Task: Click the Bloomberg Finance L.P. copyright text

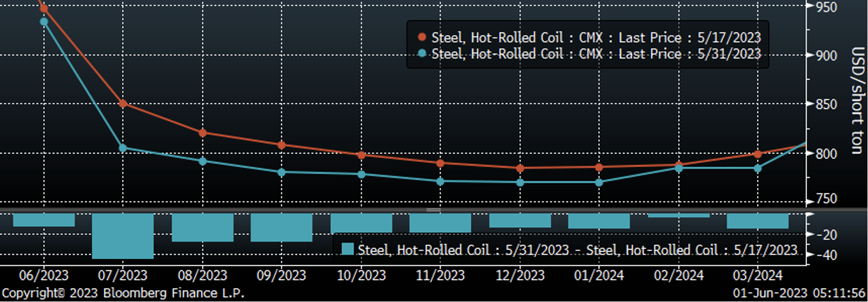Action: click(123, 293)
